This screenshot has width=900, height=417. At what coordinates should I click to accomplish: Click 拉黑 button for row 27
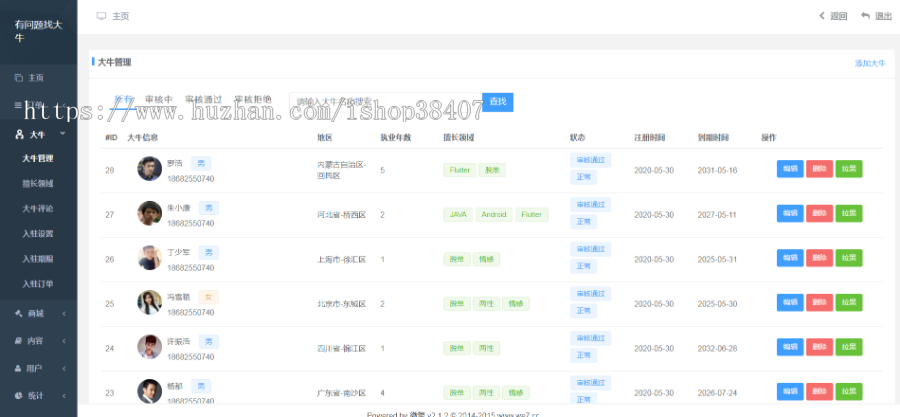pos(849,213)
